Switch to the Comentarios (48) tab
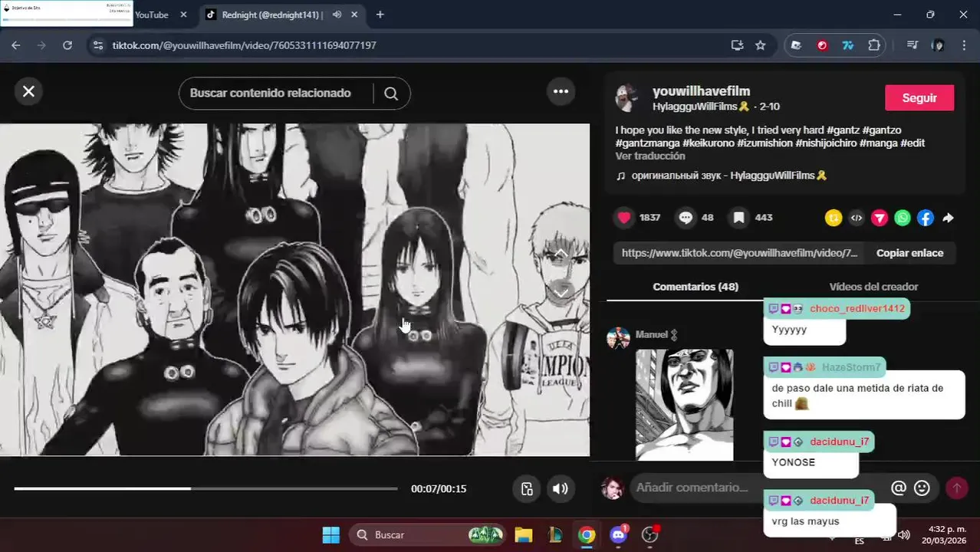 tap(696, 287)
